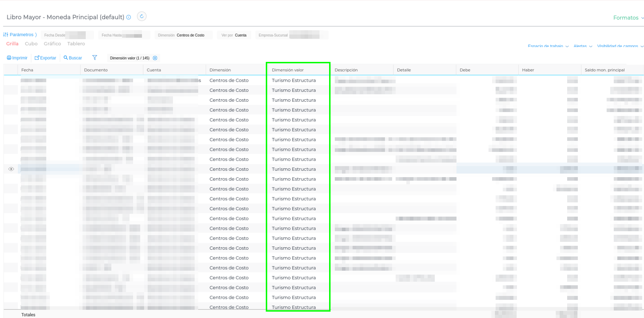Image resolution: width=644 pixels, height=318 pixels.
Task: Click the Dimensión valor column header
Action: 288,70
